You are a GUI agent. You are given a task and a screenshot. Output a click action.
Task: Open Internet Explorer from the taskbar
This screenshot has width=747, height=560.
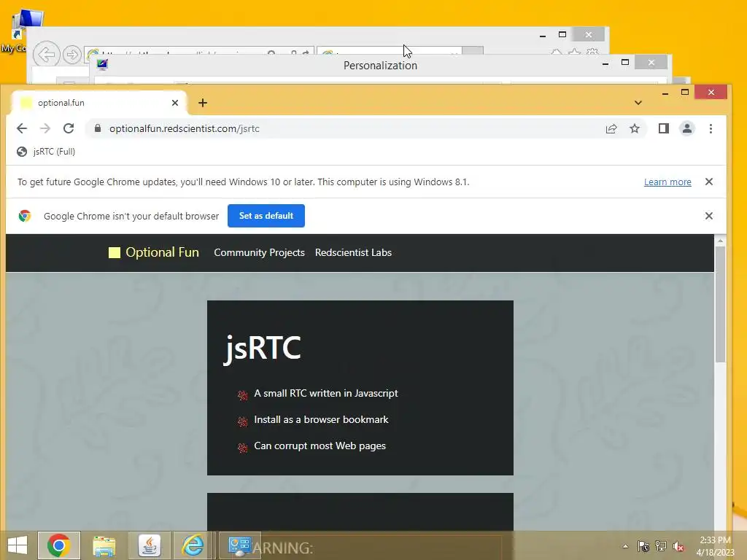pos(193,545)
